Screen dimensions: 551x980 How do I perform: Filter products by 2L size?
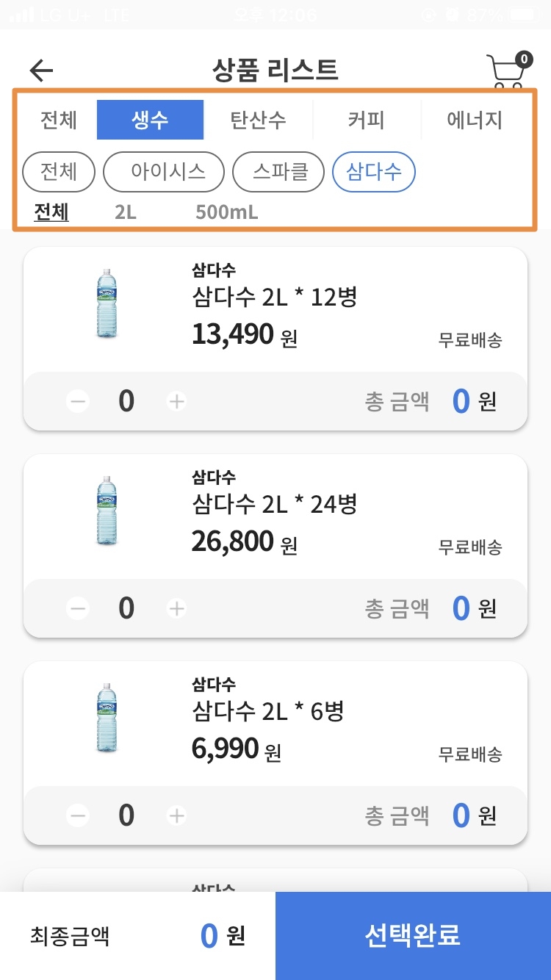126,213
